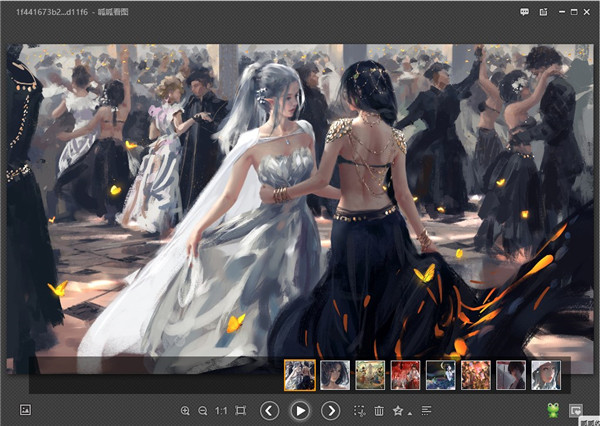Set image to 1:1 actual size

tap(221, 411)
